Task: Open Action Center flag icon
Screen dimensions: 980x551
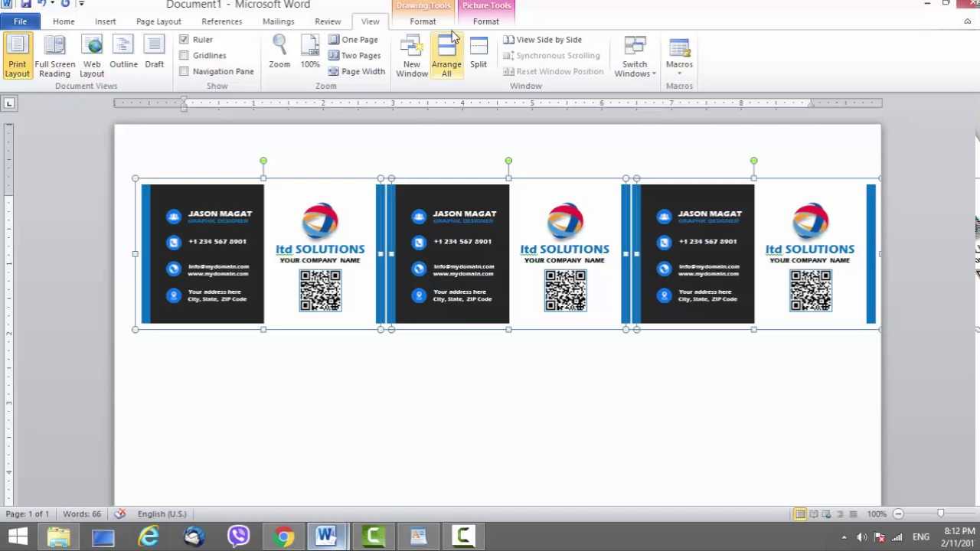Action: 880,537
